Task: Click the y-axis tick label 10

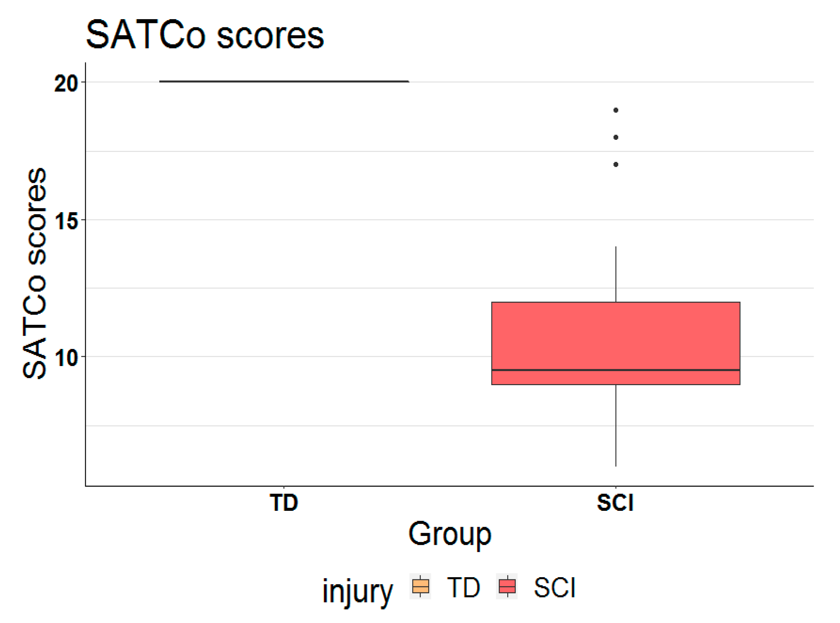Action: click(65, 358)
